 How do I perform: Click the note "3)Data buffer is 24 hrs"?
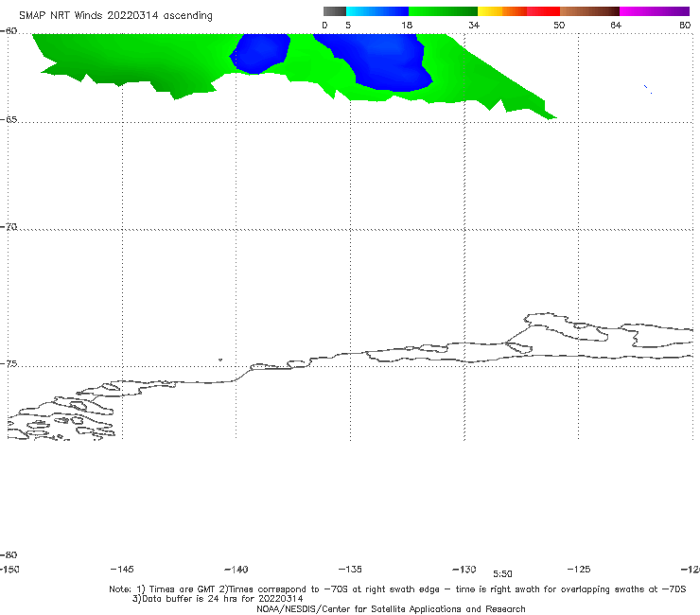pos(218,599)
